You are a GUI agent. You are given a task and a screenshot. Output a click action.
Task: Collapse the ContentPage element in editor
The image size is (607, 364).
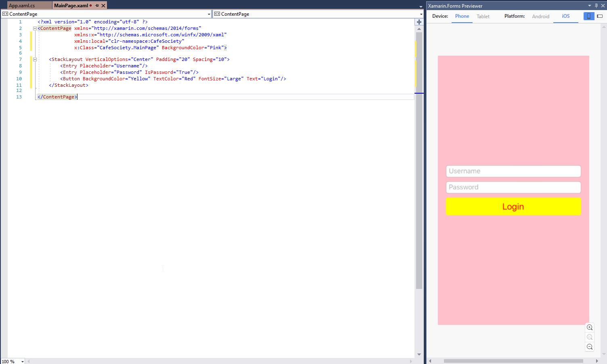pos(35,28)
